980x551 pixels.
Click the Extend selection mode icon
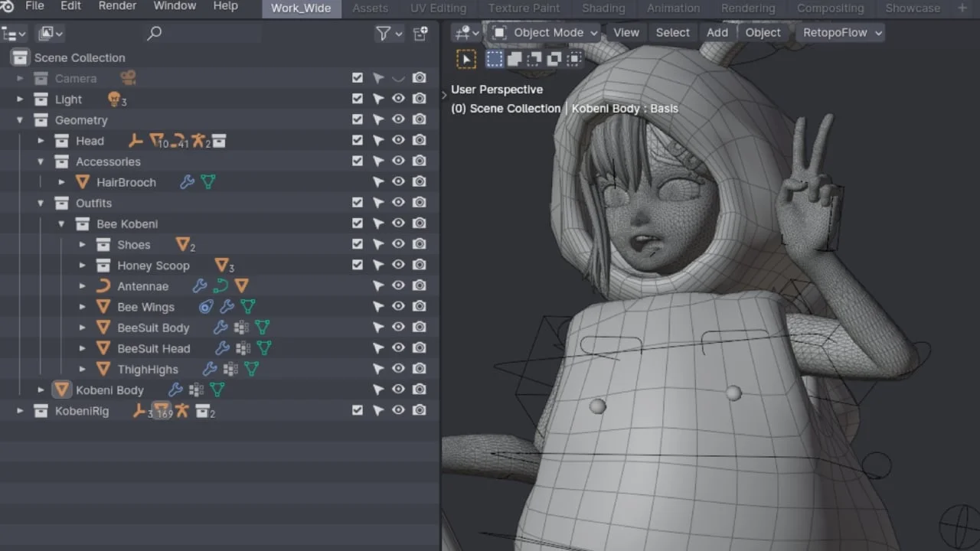coord(515,58)
